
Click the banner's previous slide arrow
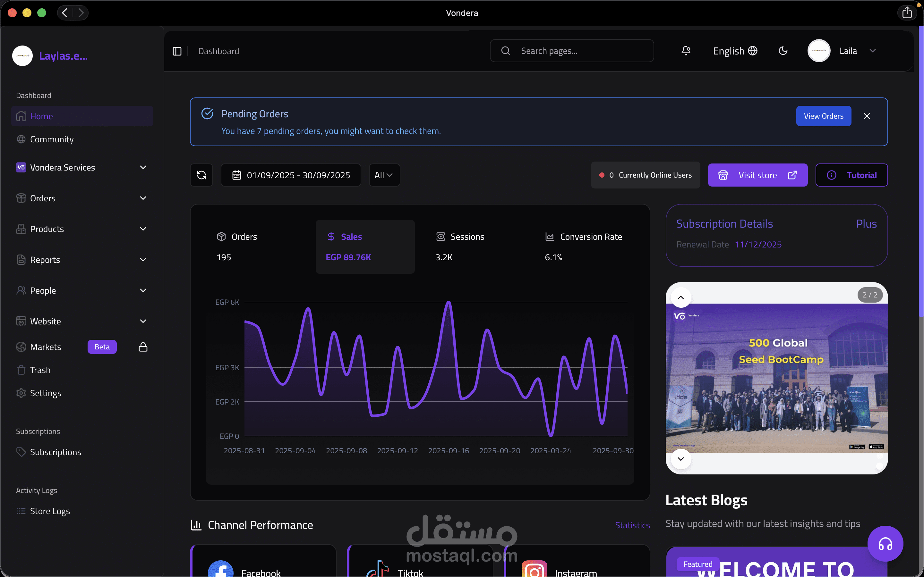681,297
